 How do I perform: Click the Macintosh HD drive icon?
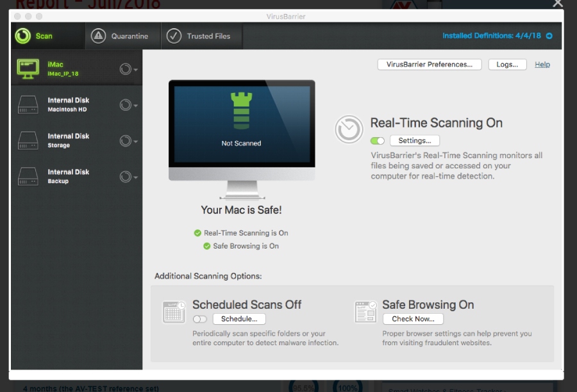click(x=28, y=105)
